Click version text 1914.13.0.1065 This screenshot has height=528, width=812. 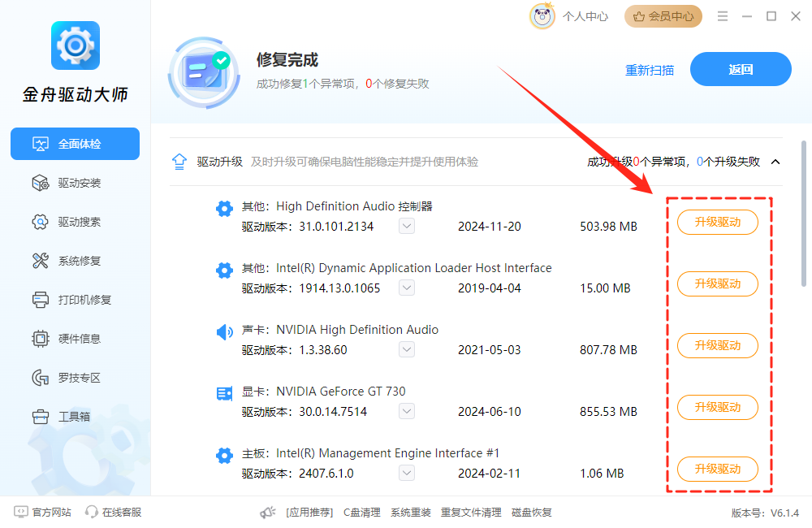point(339,288)
